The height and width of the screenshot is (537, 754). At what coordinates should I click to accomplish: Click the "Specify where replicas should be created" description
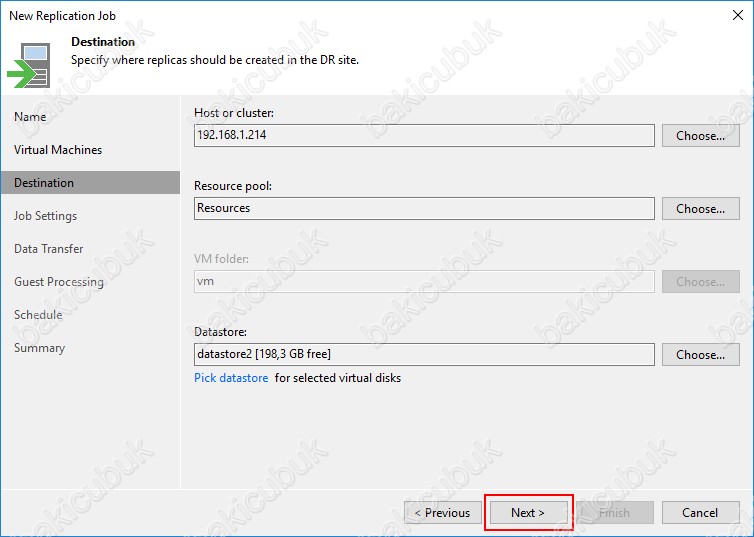215,60
